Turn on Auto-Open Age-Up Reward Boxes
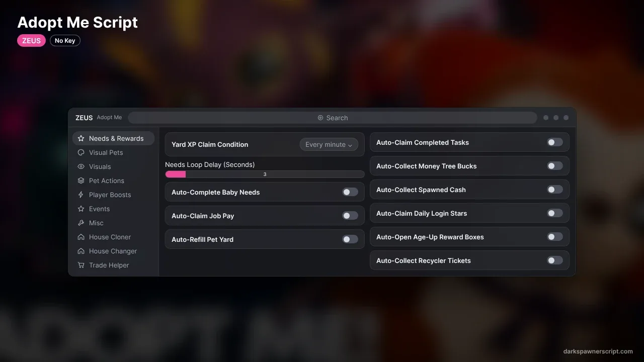 [555, 237]
